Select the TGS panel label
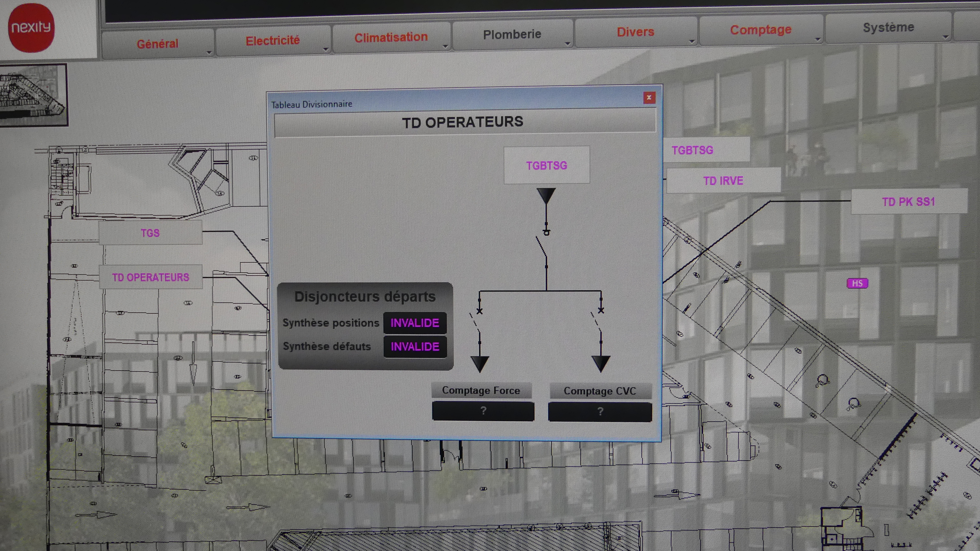This screenshot has height=551, width=980. tap(150, 233)
